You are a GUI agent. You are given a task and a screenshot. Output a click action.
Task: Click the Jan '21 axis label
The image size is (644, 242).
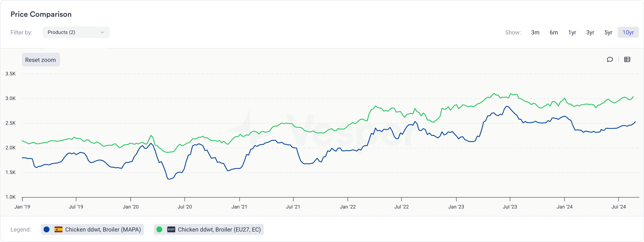(x=239, y=207)
